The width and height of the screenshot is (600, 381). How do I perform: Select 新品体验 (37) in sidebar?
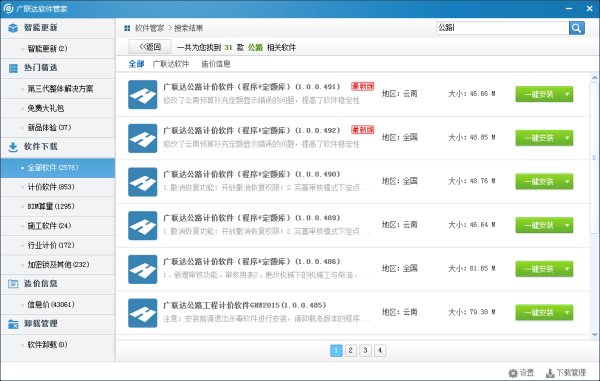[58, 127]
